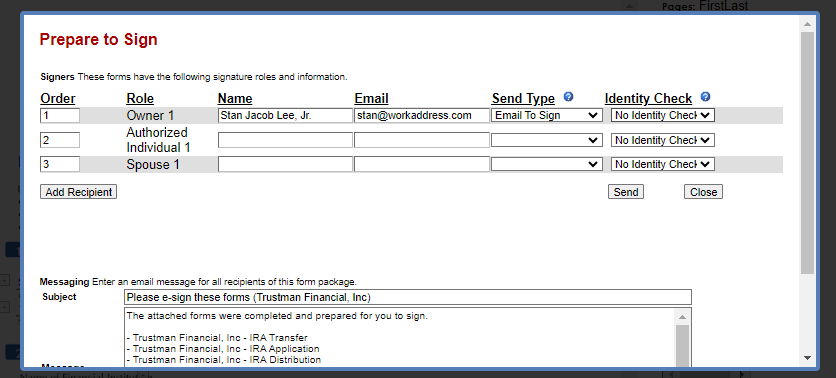Click Email field for Authorized Individual 1
Image resolution: width=836 pixels, height=378 pixels.
(x=422, y=140)
